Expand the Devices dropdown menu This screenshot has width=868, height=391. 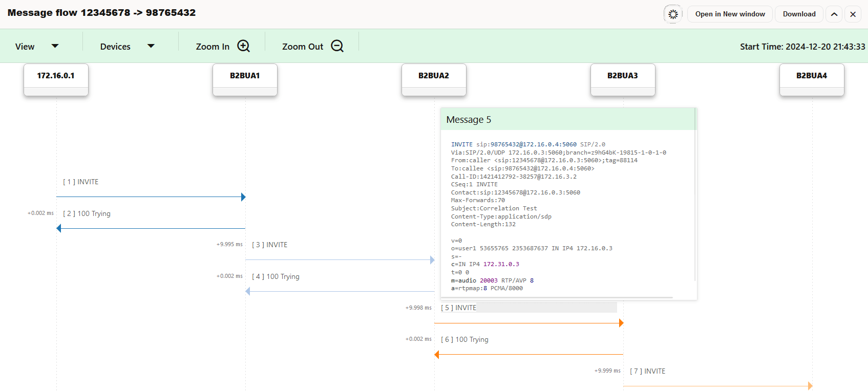[127, 47]
